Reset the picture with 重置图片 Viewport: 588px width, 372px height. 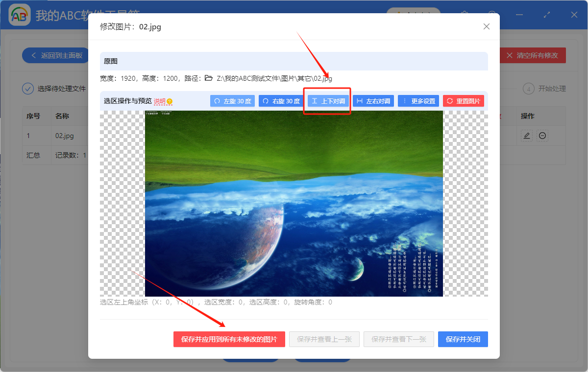tap(464, 101)
